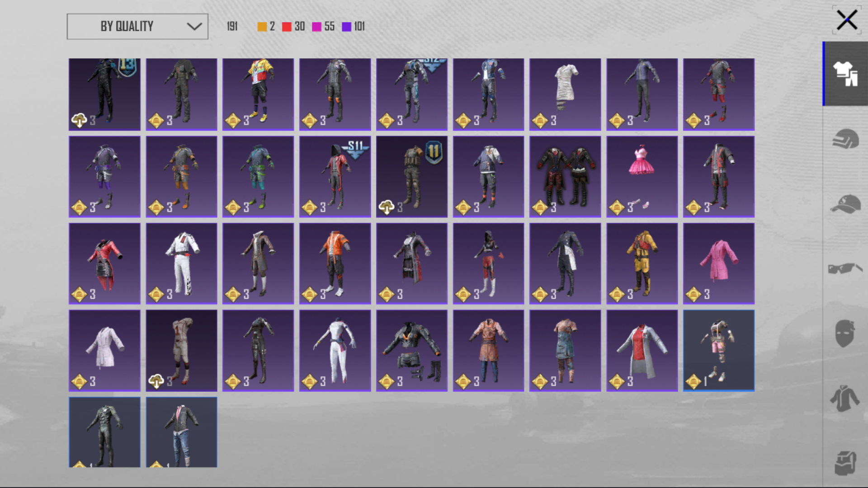Screen dimensions: 868x488
Task: Select the orange jacket outfit
Action: 335,263
